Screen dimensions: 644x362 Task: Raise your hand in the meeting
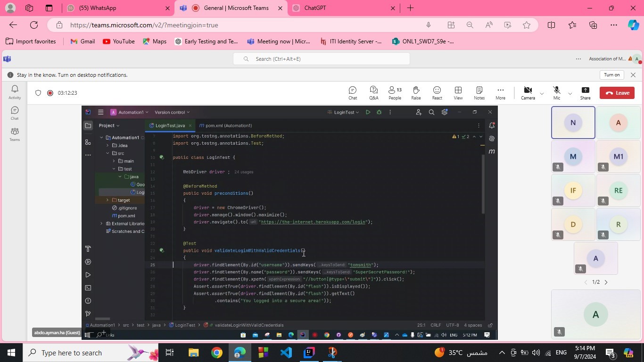tap(416, 92)
